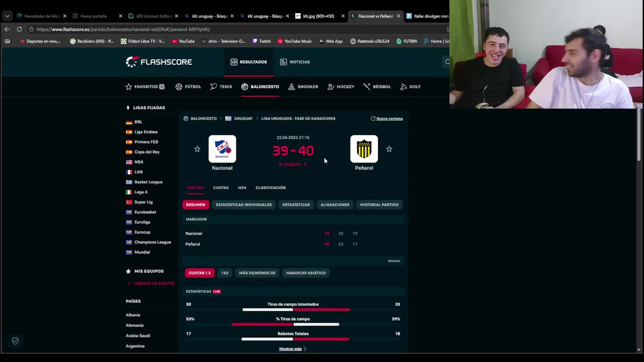Screen dimensions: 644x362
Task: Click the address bar URL
Action: pos(123,29)
